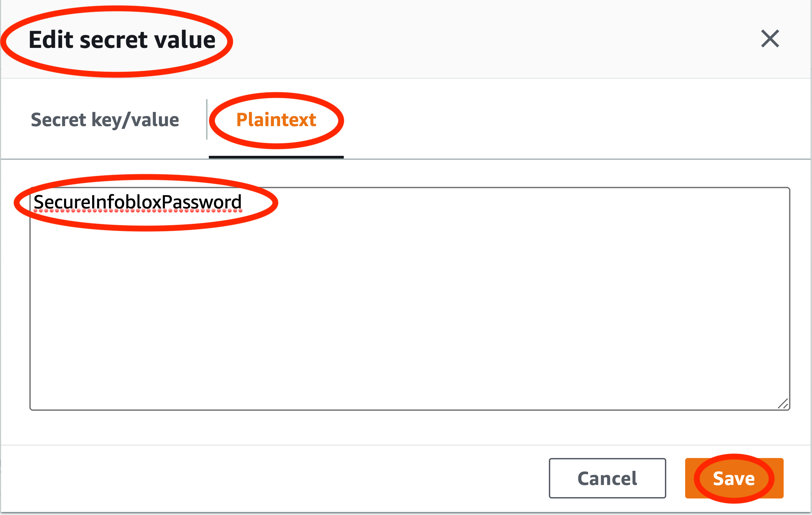
Task: Select the Plaintext tab
Action: pos(276,120)
